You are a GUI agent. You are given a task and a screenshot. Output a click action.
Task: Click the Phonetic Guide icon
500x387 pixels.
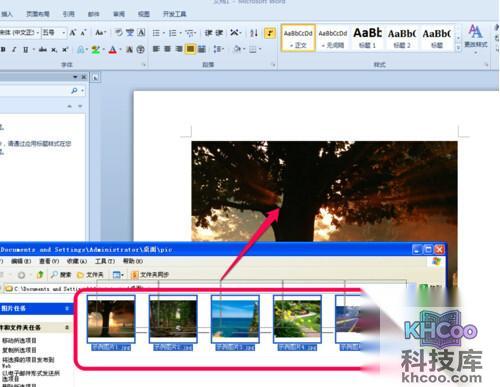130,33
